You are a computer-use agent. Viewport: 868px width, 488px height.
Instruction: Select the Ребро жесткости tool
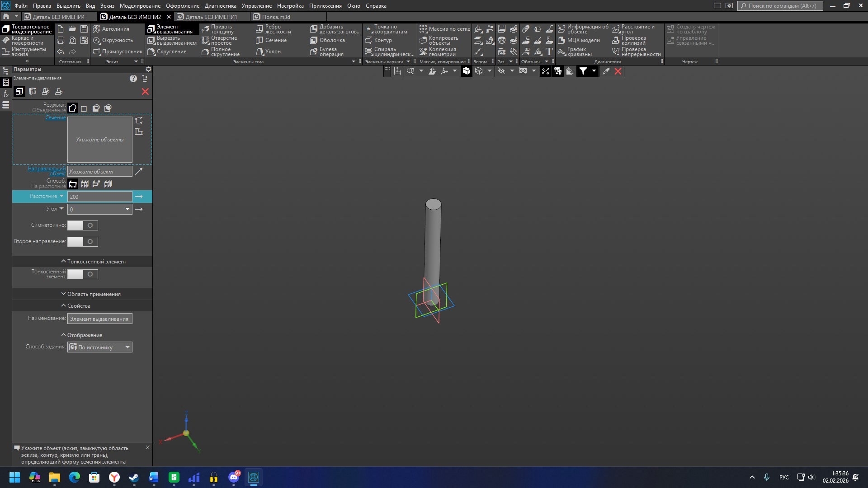tap(274, 29)
